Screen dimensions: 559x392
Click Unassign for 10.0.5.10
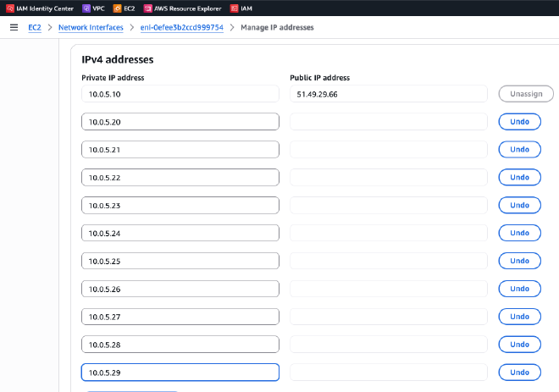point(526,94)
